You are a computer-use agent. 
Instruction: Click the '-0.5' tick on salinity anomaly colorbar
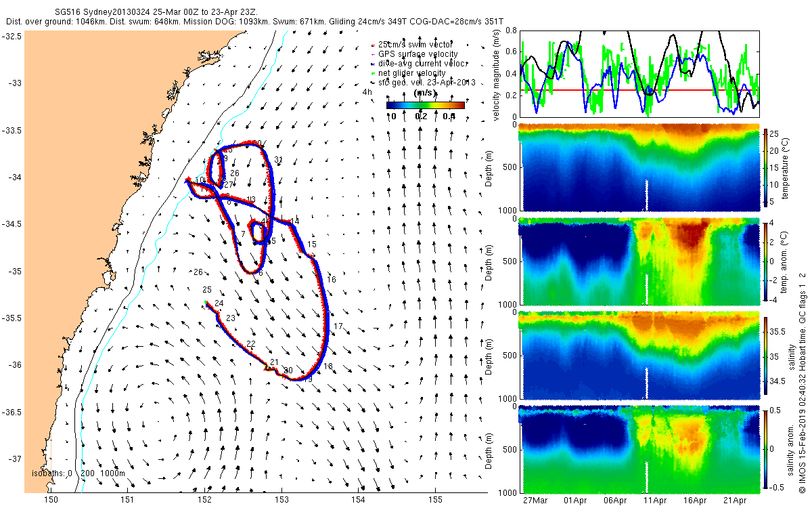778,486
